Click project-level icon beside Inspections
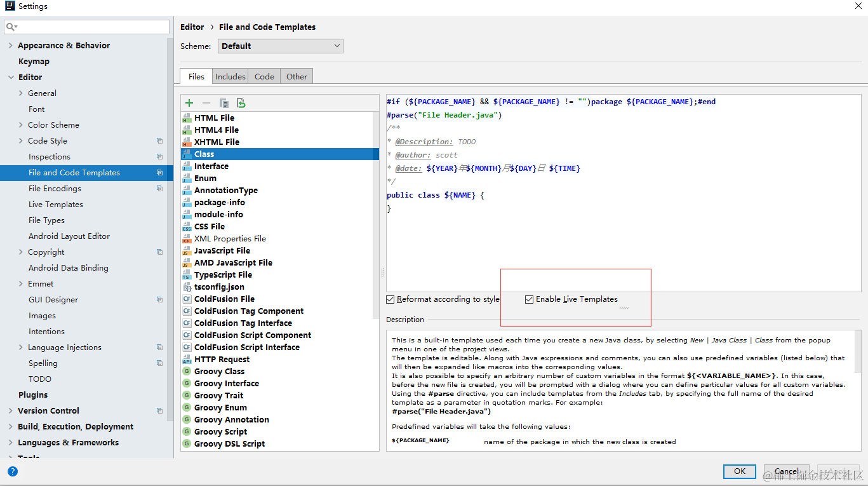This screenshot has width=868, height=486. 159,157
